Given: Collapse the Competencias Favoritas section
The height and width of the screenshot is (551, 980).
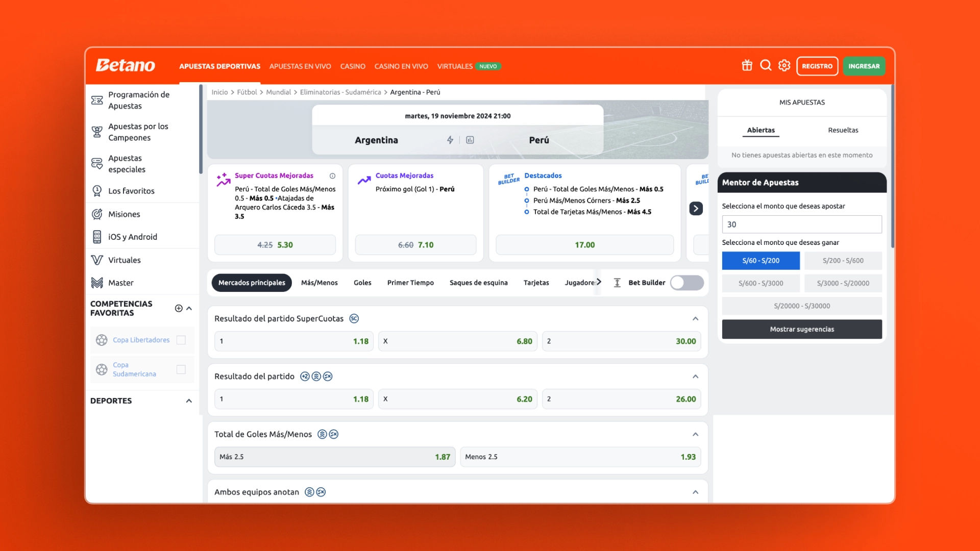Looking at the screenshot, I should (x=189, y=308).
